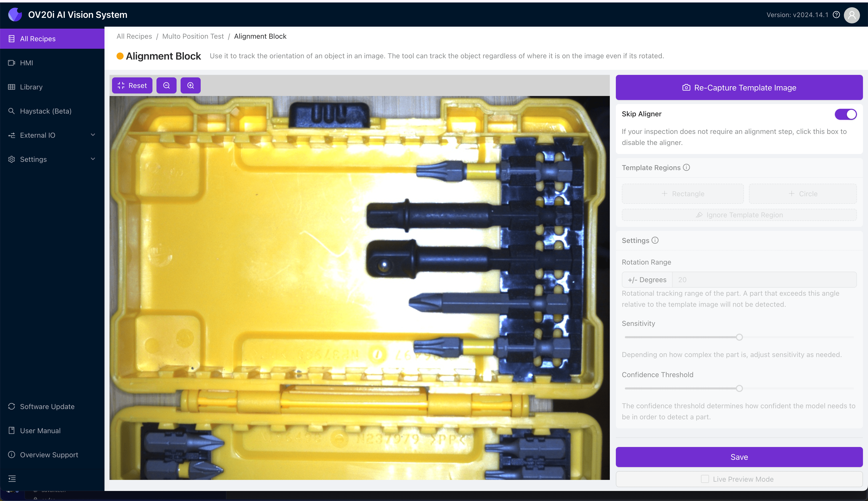This screenshot has width=868, height=501.
Task: Go to Haystack (Beta)
Action: 45,111
